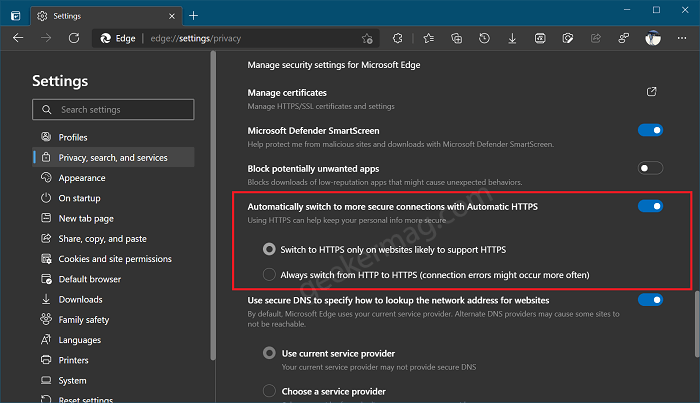The image size is (700, 403).
Task: Add this page to favorites star
Action: click(x=367, y=38)
